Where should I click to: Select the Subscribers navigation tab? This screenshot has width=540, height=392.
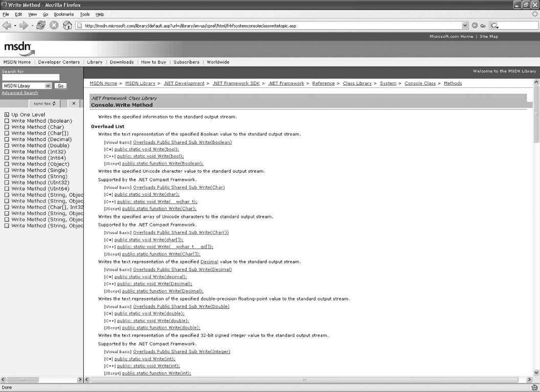(x=186, y=62)
